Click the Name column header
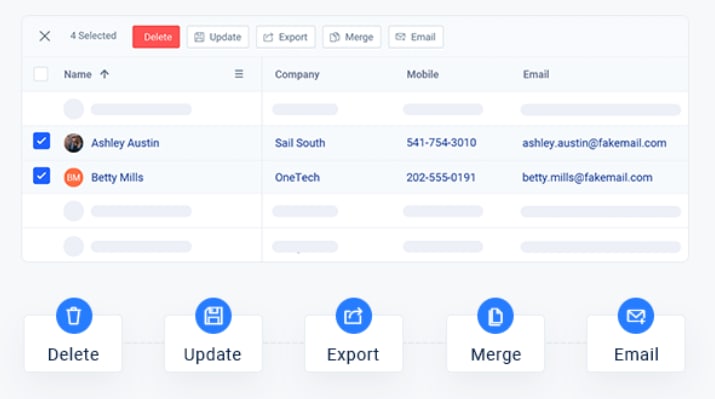The height and width of the screenshot is (399, 715). tap(78, 74)
